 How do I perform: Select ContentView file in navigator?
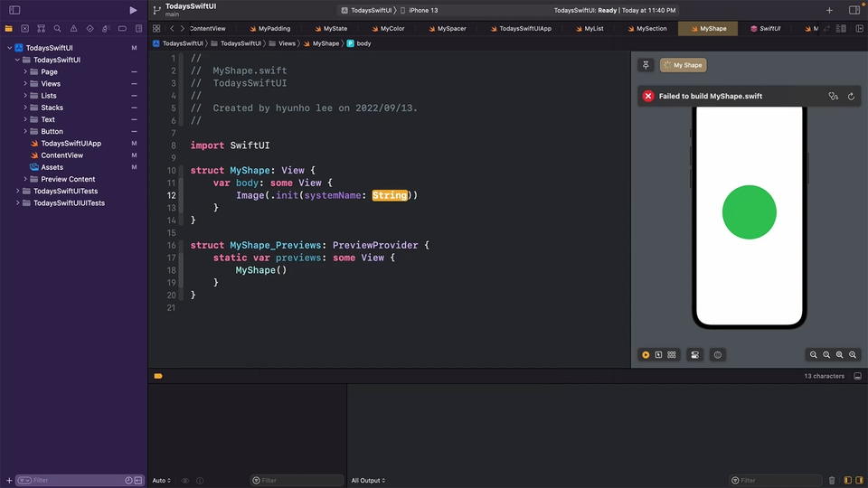pos(62,155)
